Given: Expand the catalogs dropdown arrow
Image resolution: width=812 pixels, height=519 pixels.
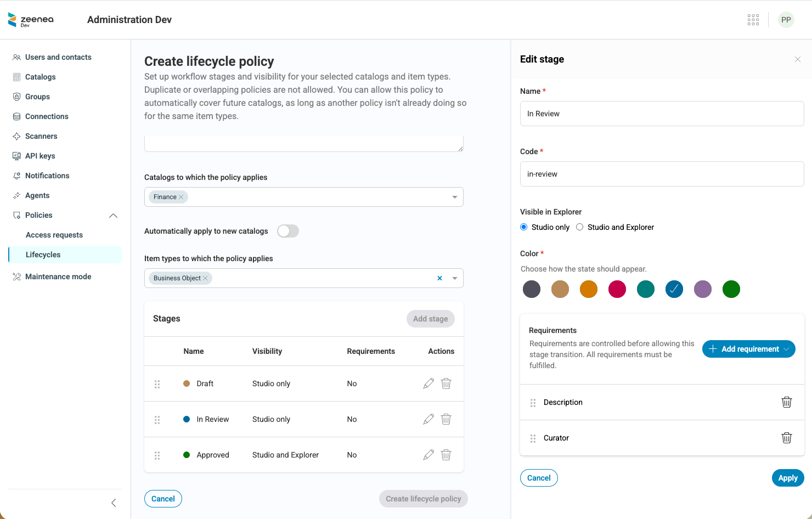Looking at the screenshot, I should 455,197.
